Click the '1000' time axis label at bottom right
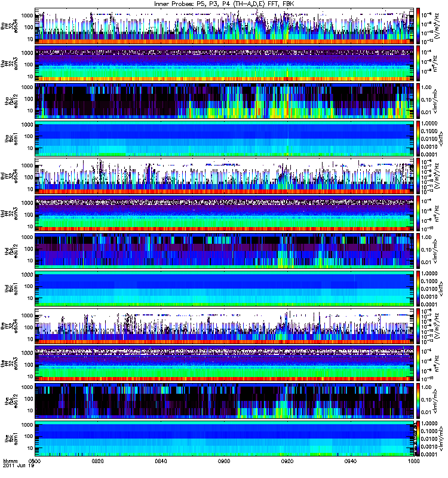 (413, 461)
